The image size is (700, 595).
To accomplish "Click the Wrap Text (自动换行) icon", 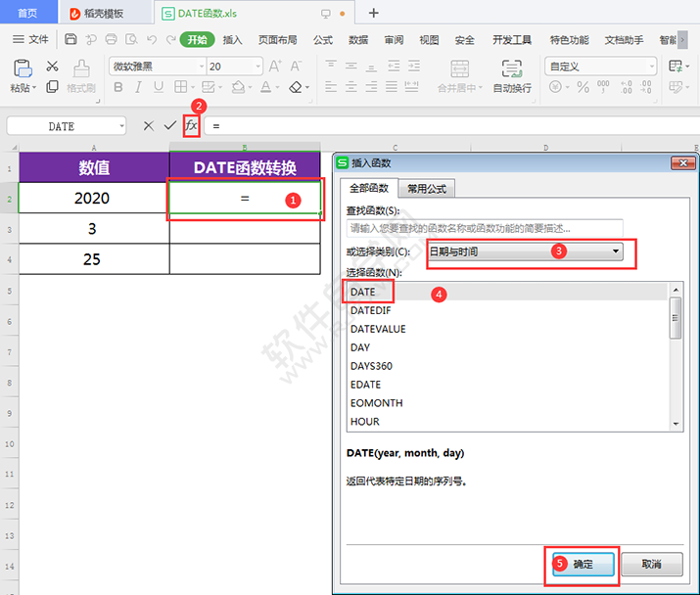I will (512, 69).
